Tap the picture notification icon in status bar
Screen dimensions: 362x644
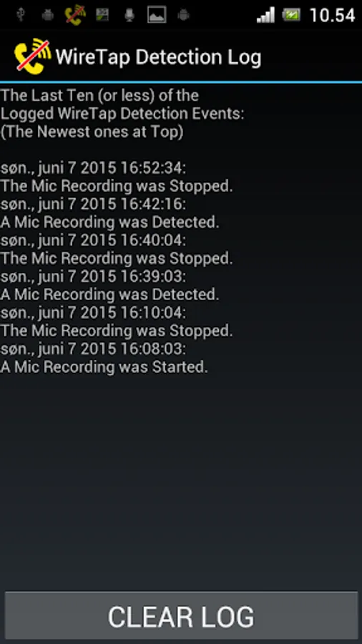pyautogui.click(x=157, y=15)
